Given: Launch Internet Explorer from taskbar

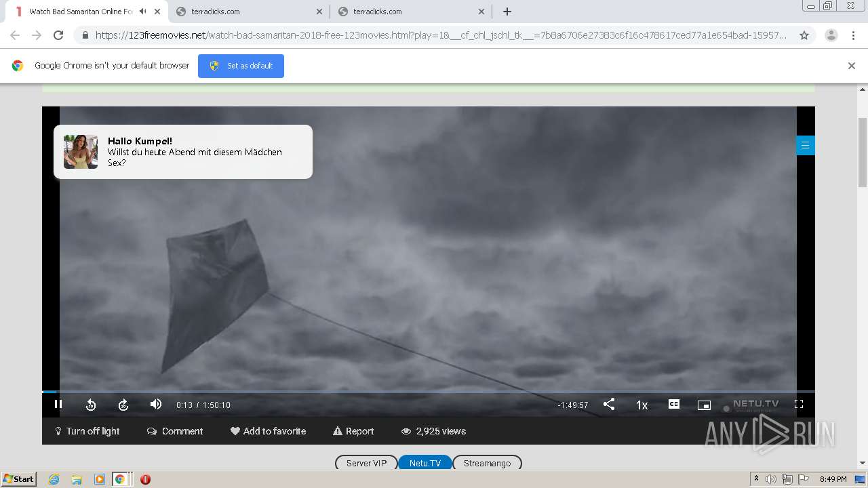Looking at the screenshot, I should (x=54, y=479).
